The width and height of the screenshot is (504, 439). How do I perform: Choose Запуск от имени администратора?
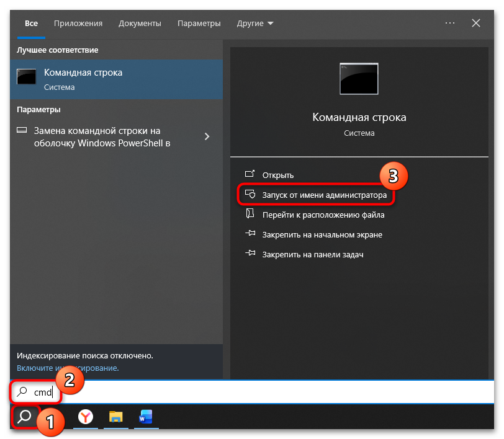point(325,195)
